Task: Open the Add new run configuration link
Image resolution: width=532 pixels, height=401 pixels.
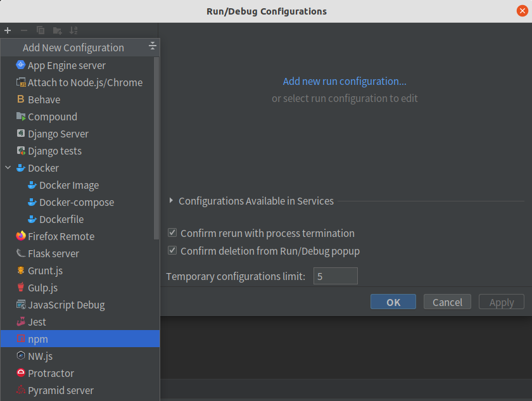Action: coord(345,82)
